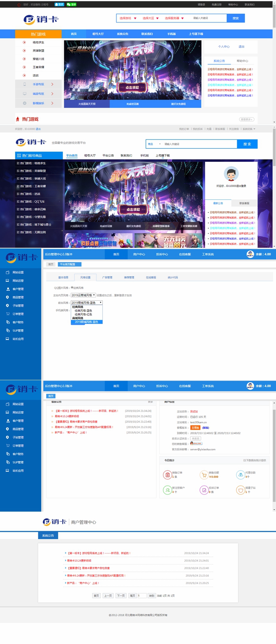The image size is (276, 644).
Task: Click the play icon beside 绝地求生
Action: (24, 42)
